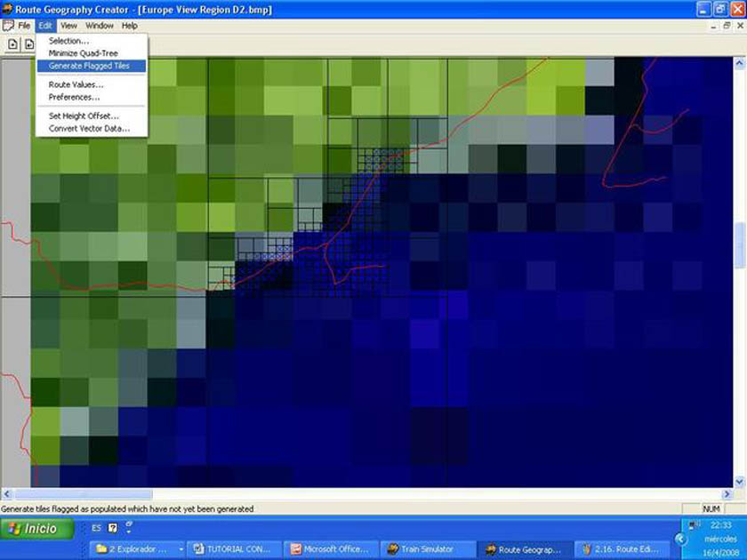Click the help icon in the language bar
The image size is (747, 560).
pyautogui.click(x=112, y=528)
